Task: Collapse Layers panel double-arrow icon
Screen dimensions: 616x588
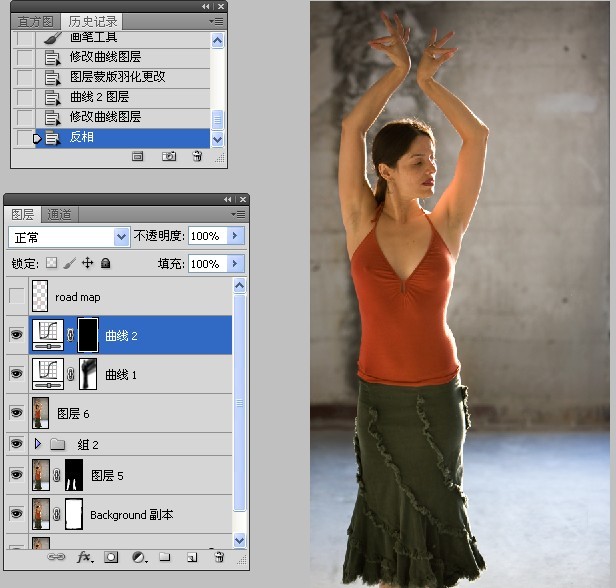Action: [x=227, y=200]
